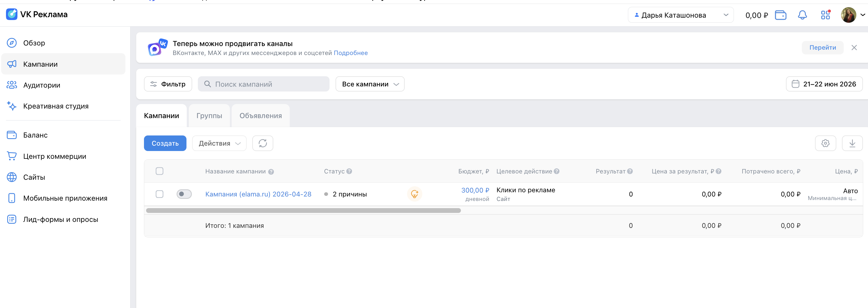Open Креативная студия in the sidebar
Screen dimensions: 868x308
click(63, 106)
